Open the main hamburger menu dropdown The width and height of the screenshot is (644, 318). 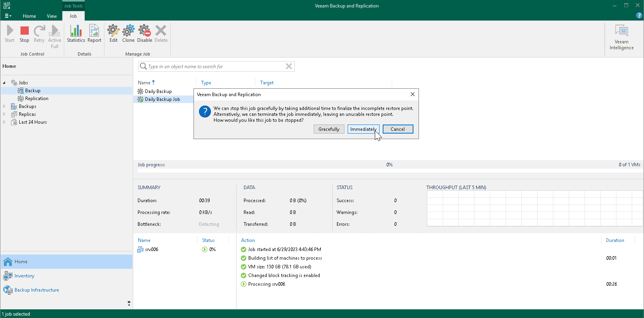pos(8,16)
